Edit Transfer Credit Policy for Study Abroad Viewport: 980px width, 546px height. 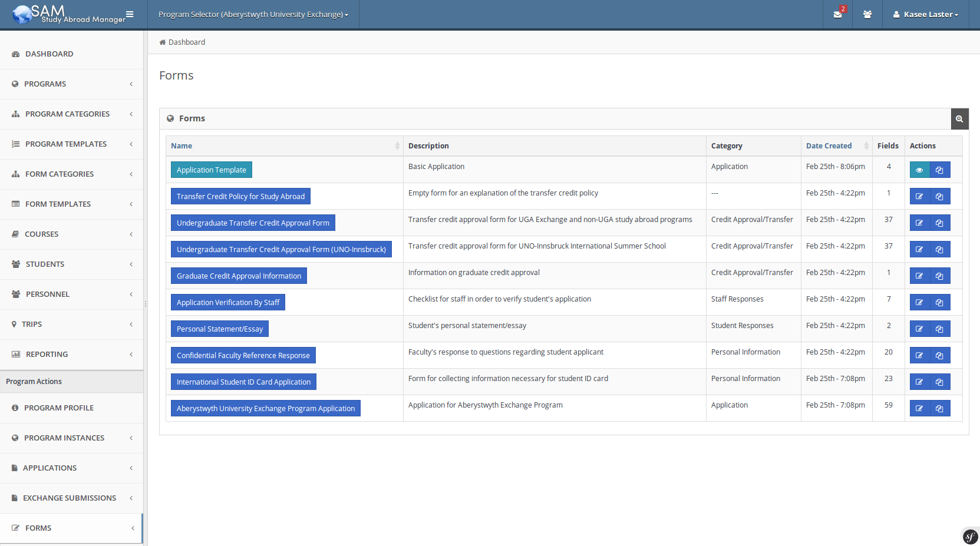coord(919,196)
